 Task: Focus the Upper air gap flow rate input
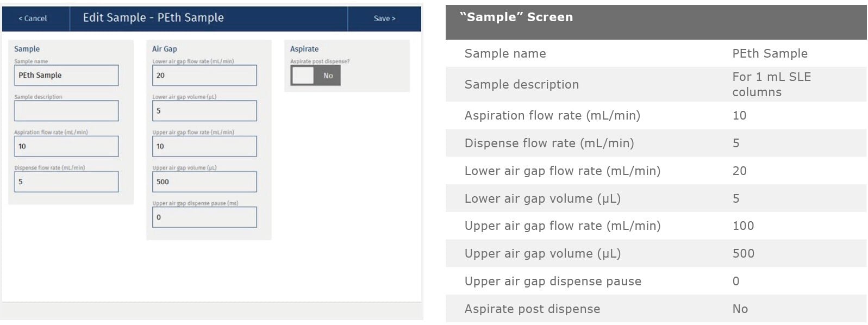[x=204, y=146]
